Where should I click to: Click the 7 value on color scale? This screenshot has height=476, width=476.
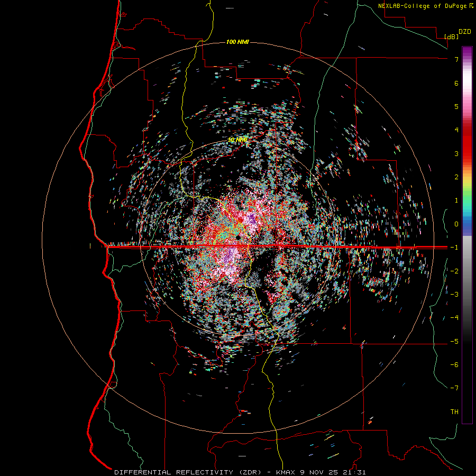click(x=456, y=59)
